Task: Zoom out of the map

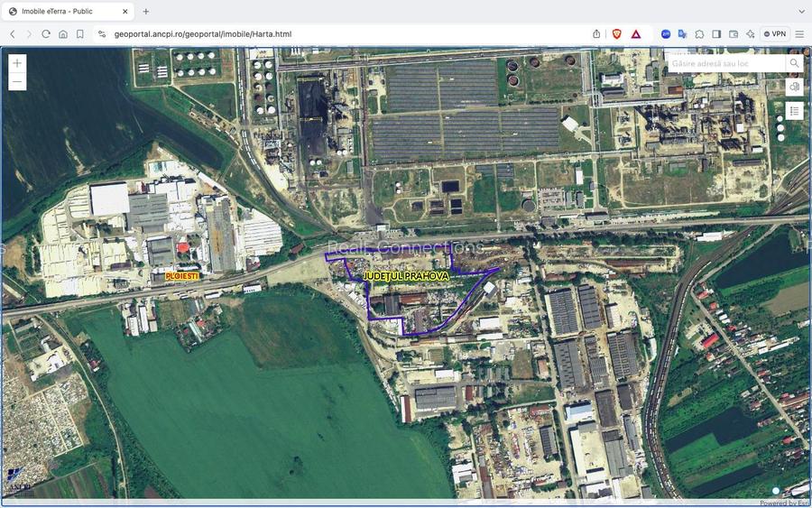Action: coord(17,82)
